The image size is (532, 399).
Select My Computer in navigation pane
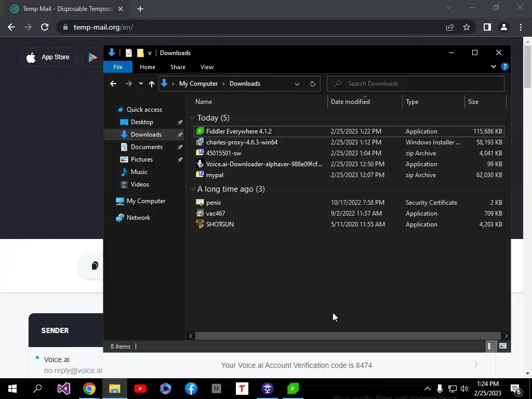coord(145,201)
